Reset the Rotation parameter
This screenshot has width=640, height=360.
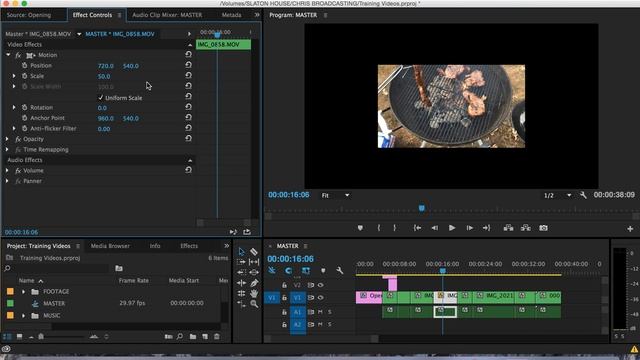coord(188,107)
